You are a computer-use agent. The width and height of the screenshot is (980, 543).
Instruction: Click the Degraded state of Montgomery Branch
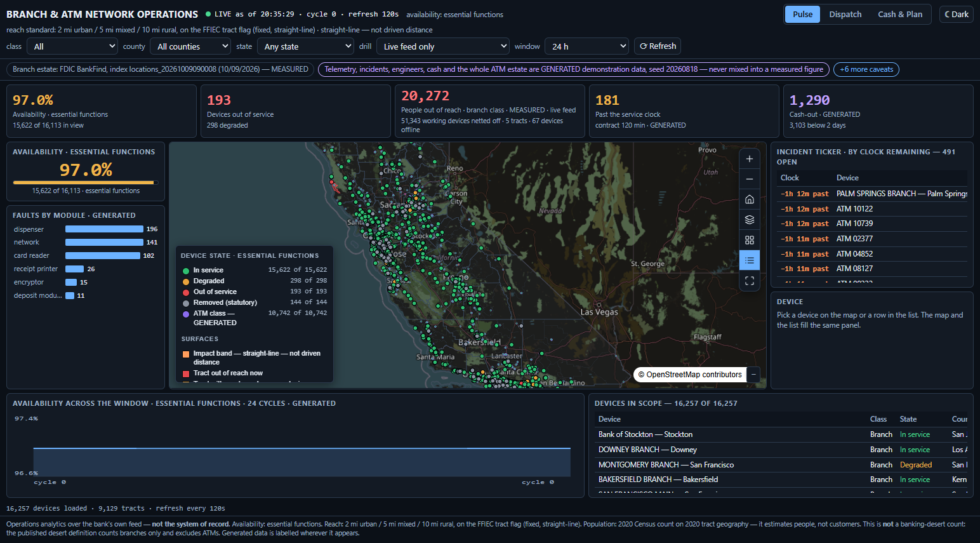[916, 465]
